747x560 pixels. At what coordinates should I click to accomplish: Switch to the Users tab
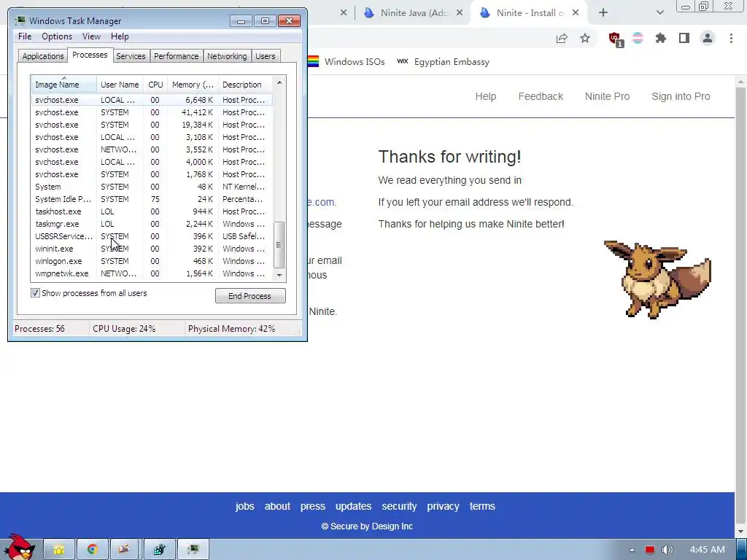coord(265,56)
